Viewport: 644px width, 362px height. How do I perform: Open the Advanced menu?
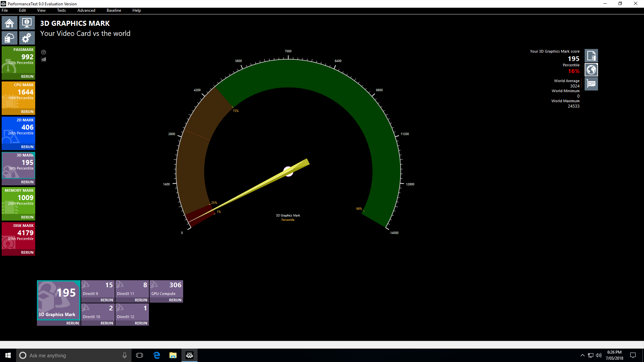coord(86,10)
